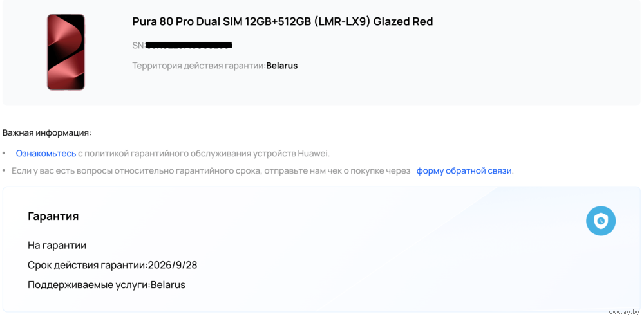This screenshot has width=644, height=319.
Task: Open the "форму обратной связи" link
Action: (464, 171)
